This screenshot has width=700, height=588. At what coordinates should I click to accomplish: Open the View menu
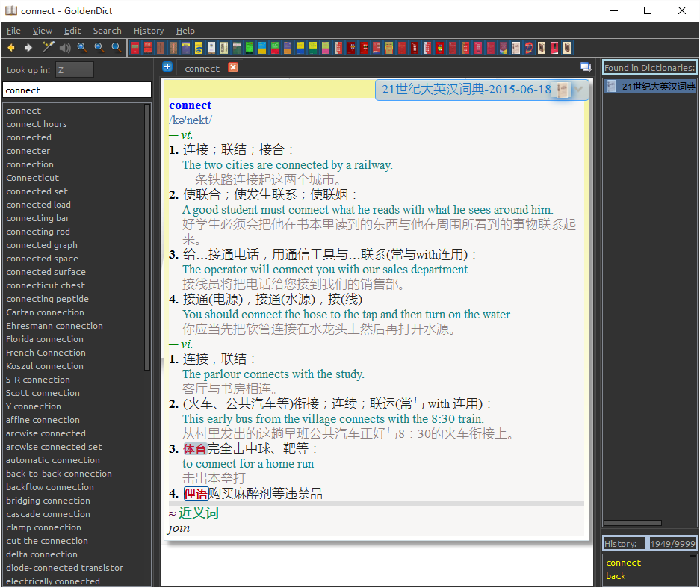[43, 31]
